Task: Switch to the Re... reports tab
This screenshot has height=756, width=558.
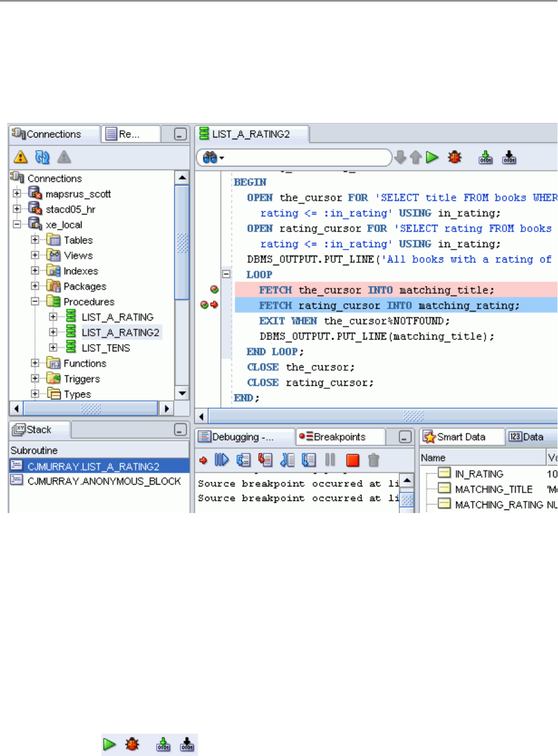Action: (131, 134)
